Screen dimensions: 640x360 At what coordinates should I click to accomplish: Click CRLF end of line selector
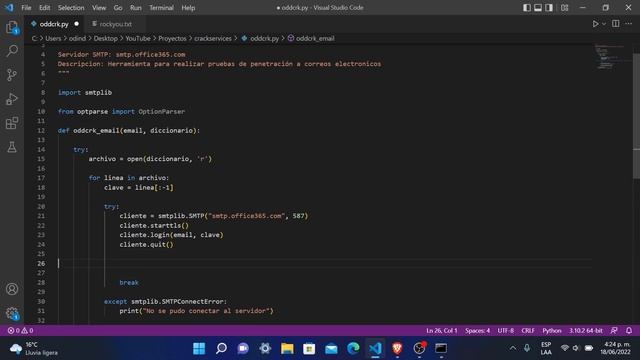(x=528, y=331)
